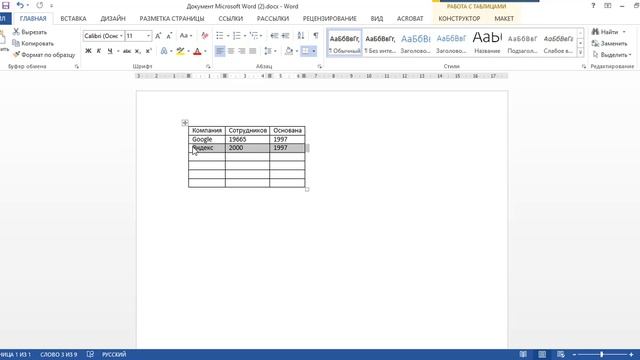The width and height of the screenshot is (640, 360).
Task: Adjust zoom slider in status bar
Action: [602, 354]
